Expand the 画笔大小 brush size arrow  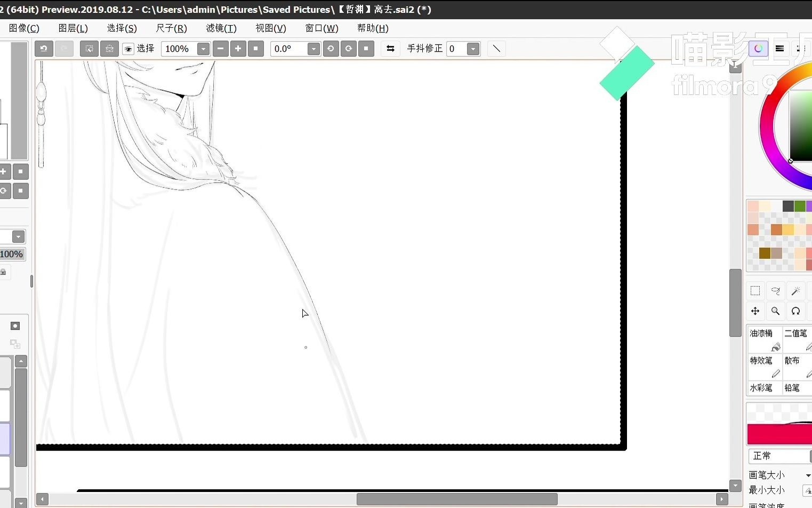point(808,475)
